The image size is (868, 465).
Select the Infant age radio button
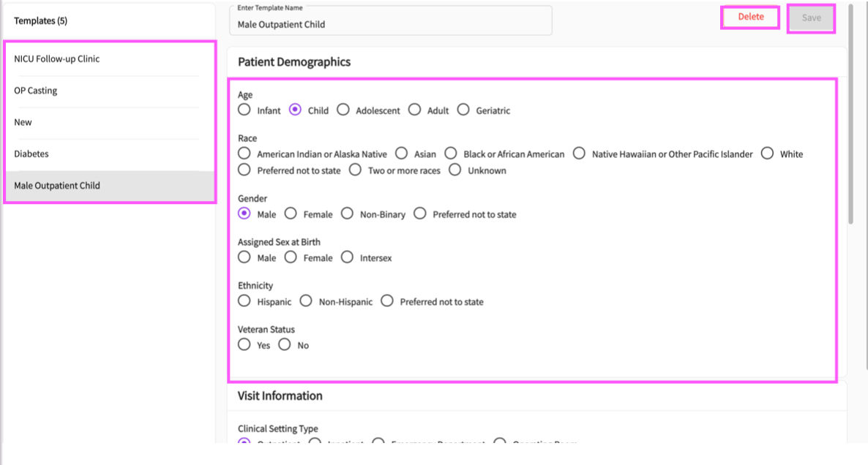coord(244,110)
